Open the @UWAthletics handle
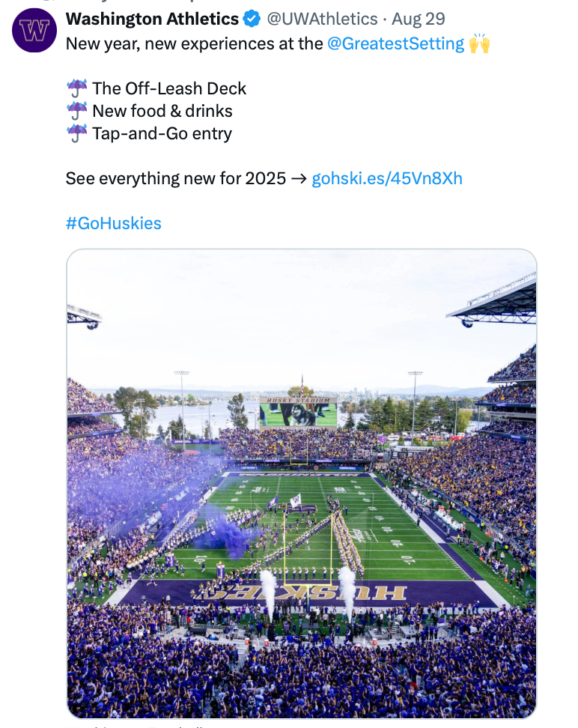578x728 pixels. [x=322, y=19]
